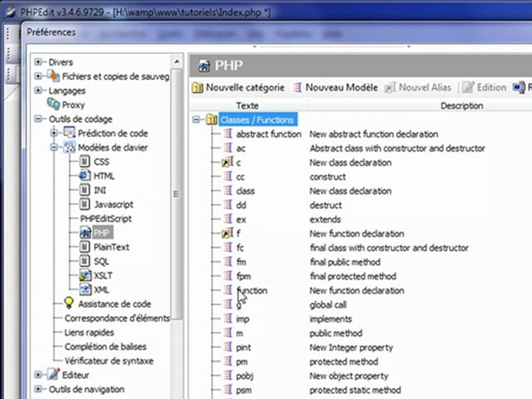
Task: Expand the Fichiers et copies node
Action: [x=38, y=76]
